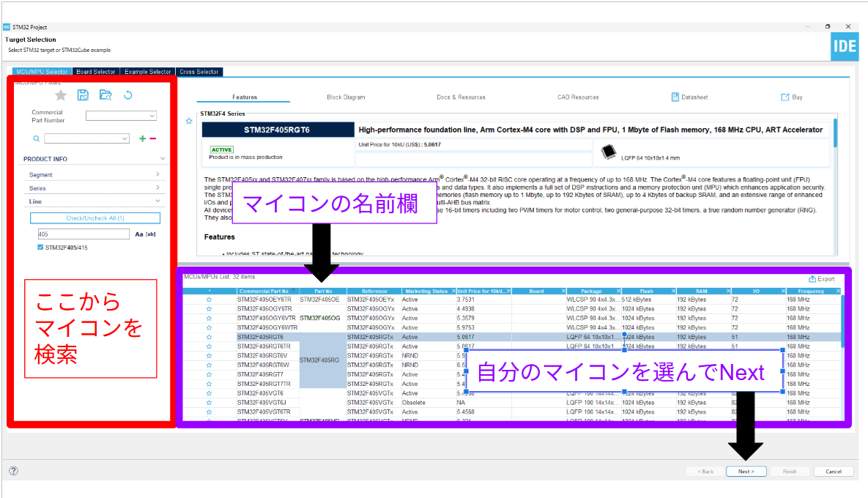Image resolution: width=868 pixels, height=498 pixels.
Task: Star the STM32F405VGT6 row as favorite
Action: 209,393
